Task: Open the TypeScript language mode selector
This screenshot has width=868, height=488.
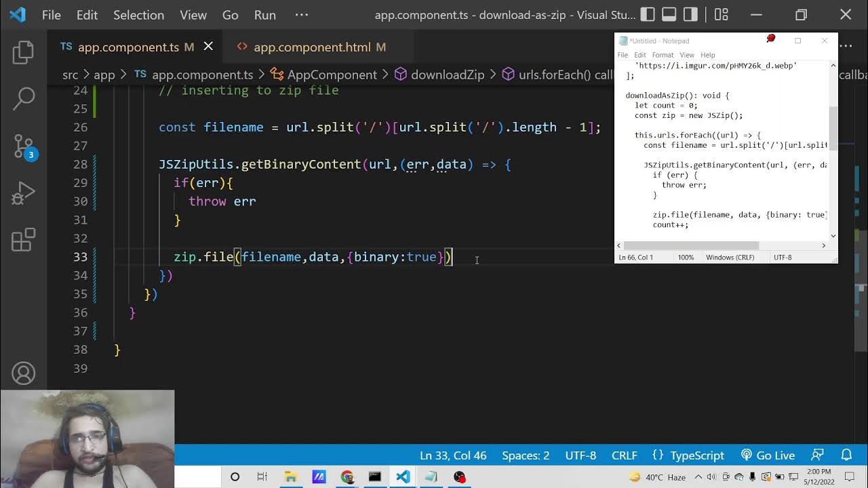Action: (x=688, y=455)
